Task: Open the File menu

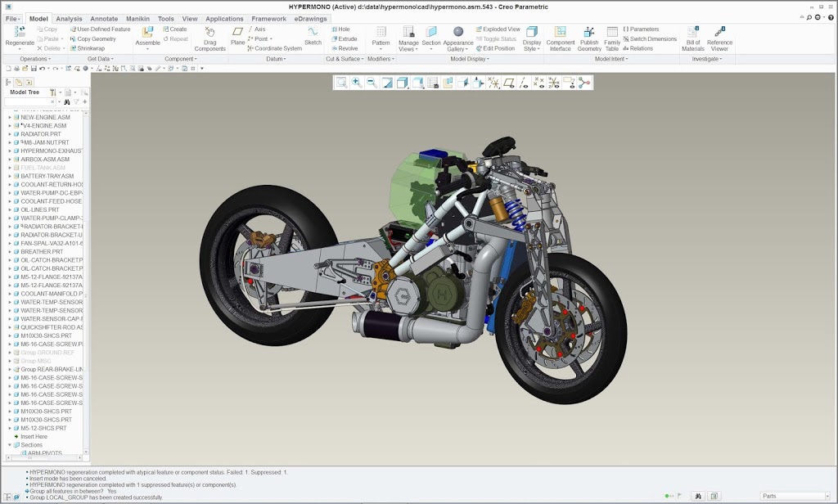Action: [x=12, y=18]
